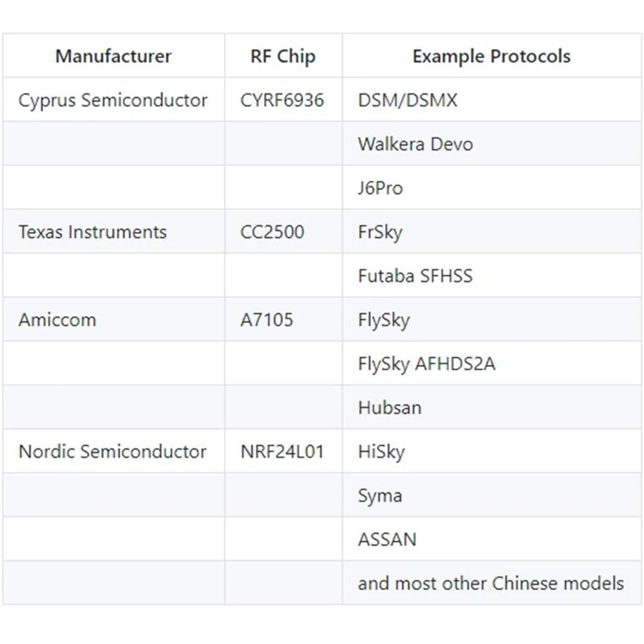Image resolution: width=644 pixels, height=644 pixels.
Task: Click the Manufacturer column header
Action: pyautogui.click(x=113, y=57)
